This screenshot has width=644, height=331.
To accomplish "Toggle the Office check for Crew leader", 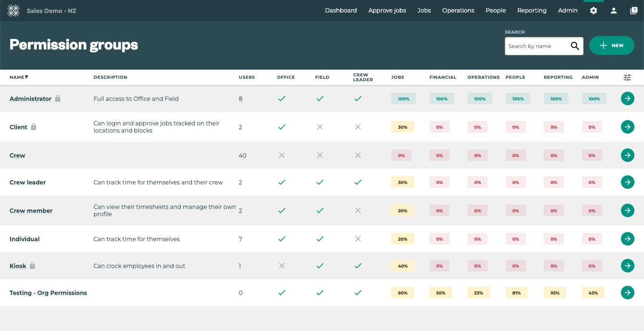I will (x=282, y=182).
